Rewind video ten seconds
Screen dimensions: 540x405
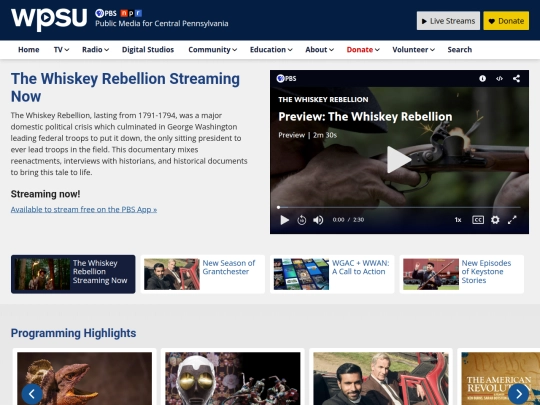pyautogui.click(x=301, y=220)
